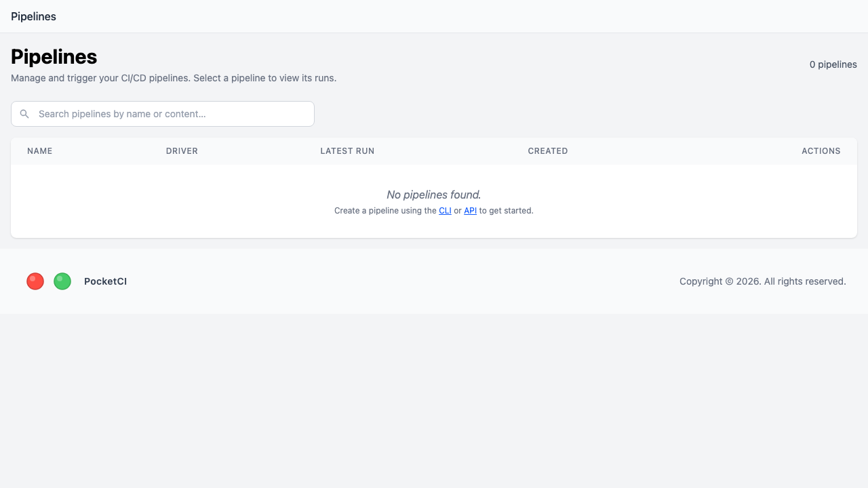Click the green status indicator in the footer
The image size is (868, 488).
[x=62, y=281]
